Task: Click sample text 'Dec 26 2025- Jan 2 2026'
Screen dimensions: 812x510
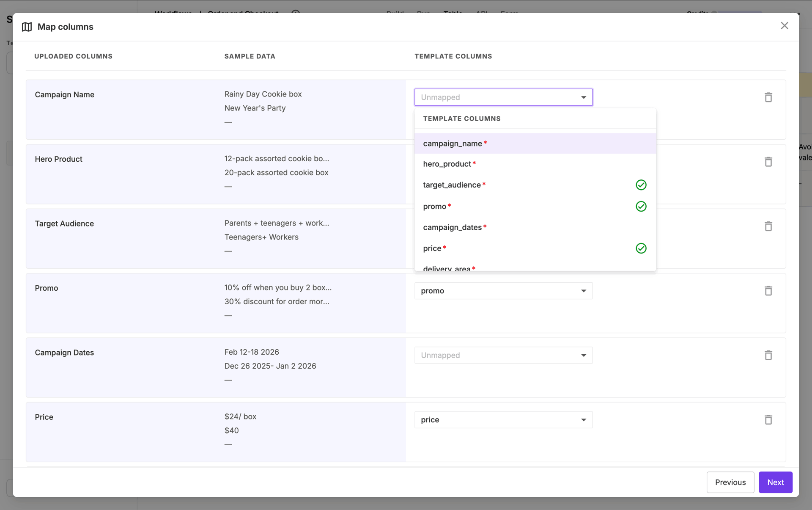Action: click(270, 366)
